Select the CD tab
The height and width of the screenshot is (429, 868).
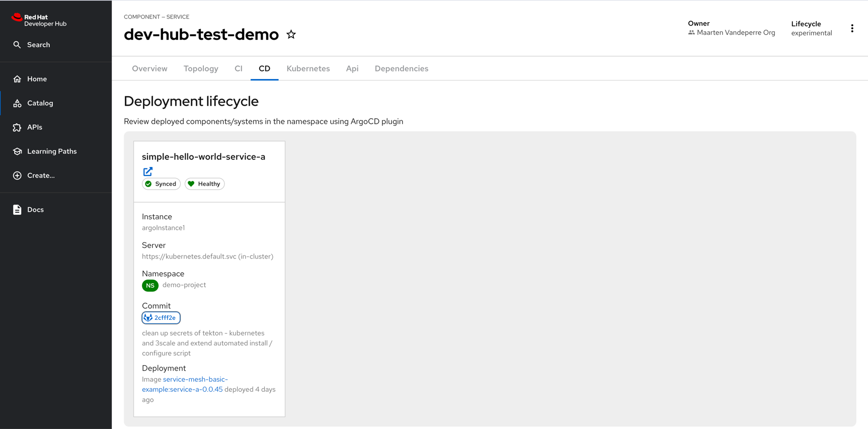265,68
